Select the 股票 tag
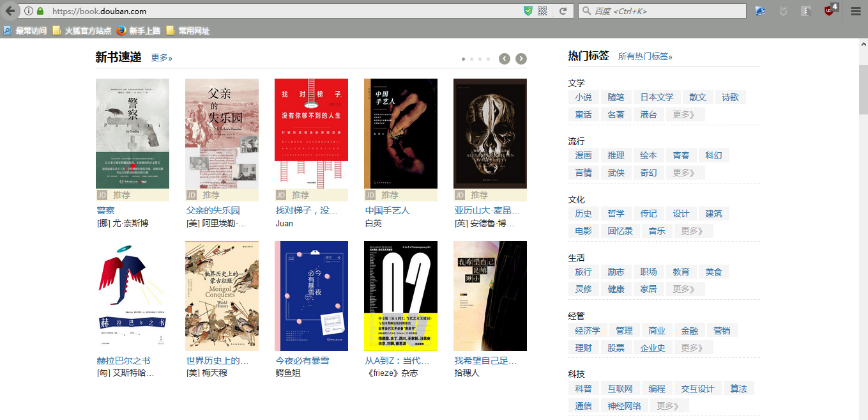This screenshot has width=868, height=420. [x=616, y=348]
